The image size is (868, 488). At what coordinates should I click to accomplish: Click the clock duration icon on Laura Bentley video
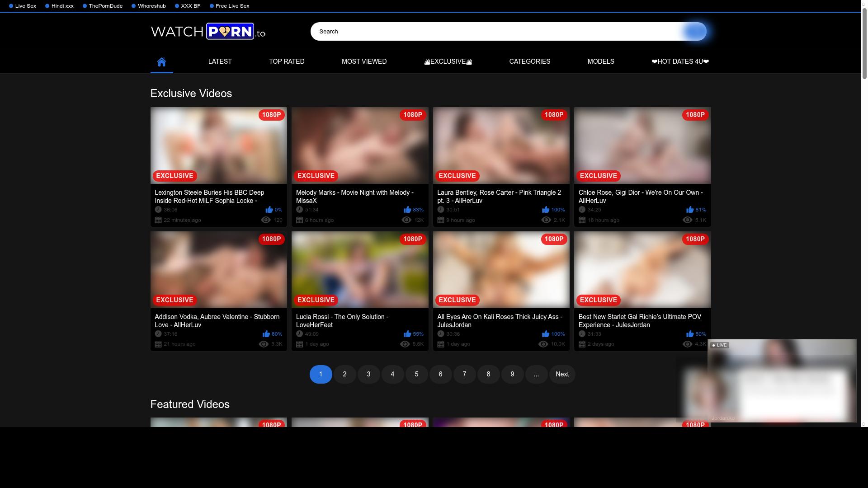[x=441, y=209]
